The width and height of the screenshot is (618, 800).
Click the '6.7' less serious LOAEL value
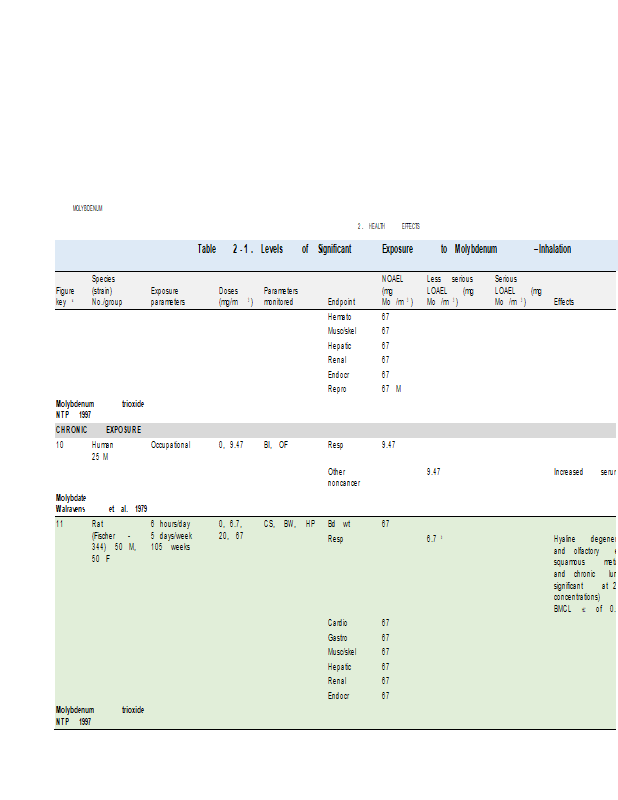[432, 539]
